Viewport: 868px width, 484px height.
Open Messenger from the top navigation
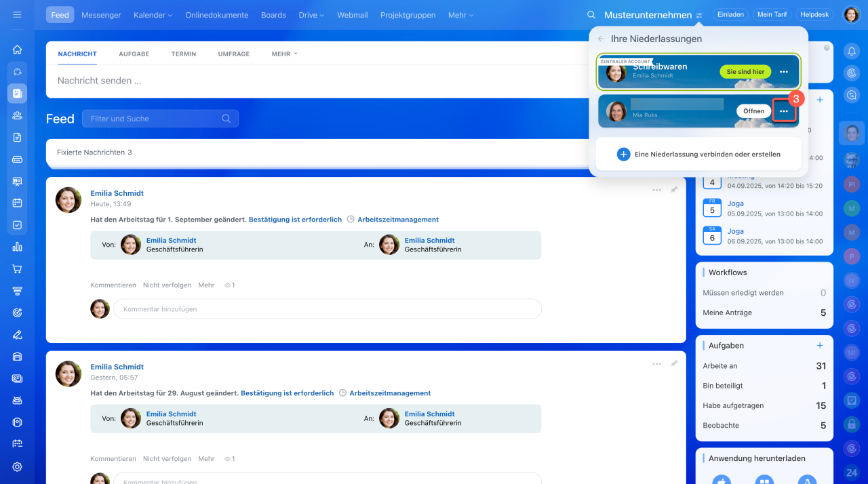click(x=101, y=15)
